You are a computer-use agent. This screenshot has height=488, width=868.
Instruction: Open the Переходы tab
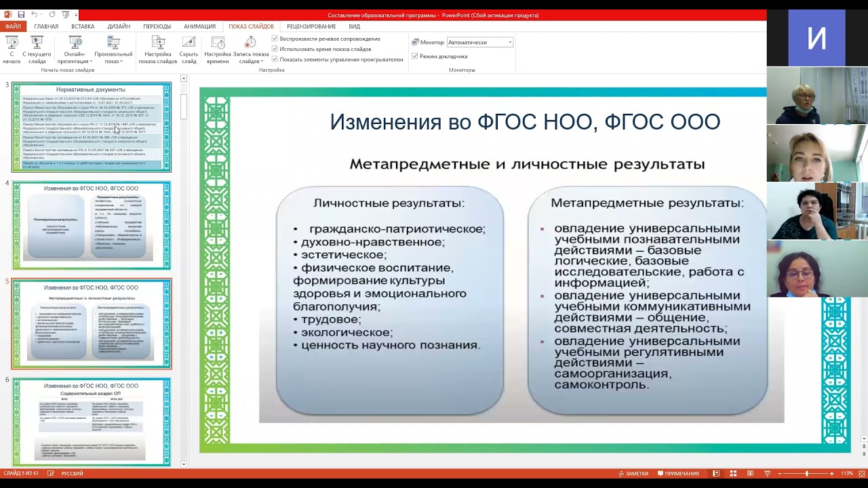157,26
